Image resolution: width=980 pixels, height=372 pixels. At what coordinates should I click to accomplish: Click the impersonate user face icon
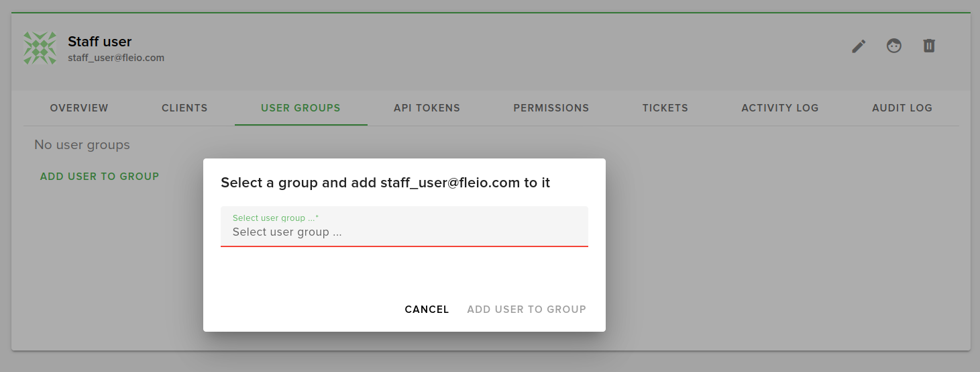[893, 46]
